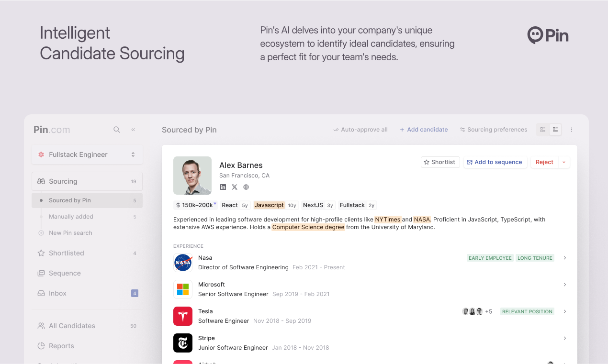Click the Inbox unread badge showing 4

pos(135,293)
